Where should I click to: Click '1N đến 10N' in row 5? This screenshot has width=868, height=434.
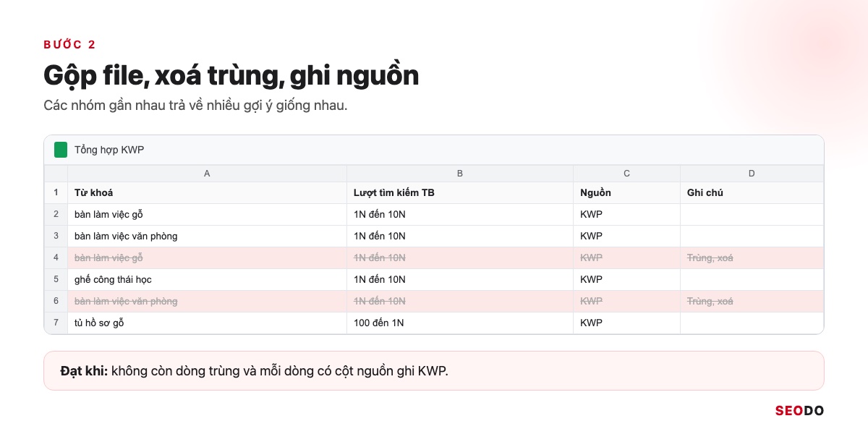[460, 280]
